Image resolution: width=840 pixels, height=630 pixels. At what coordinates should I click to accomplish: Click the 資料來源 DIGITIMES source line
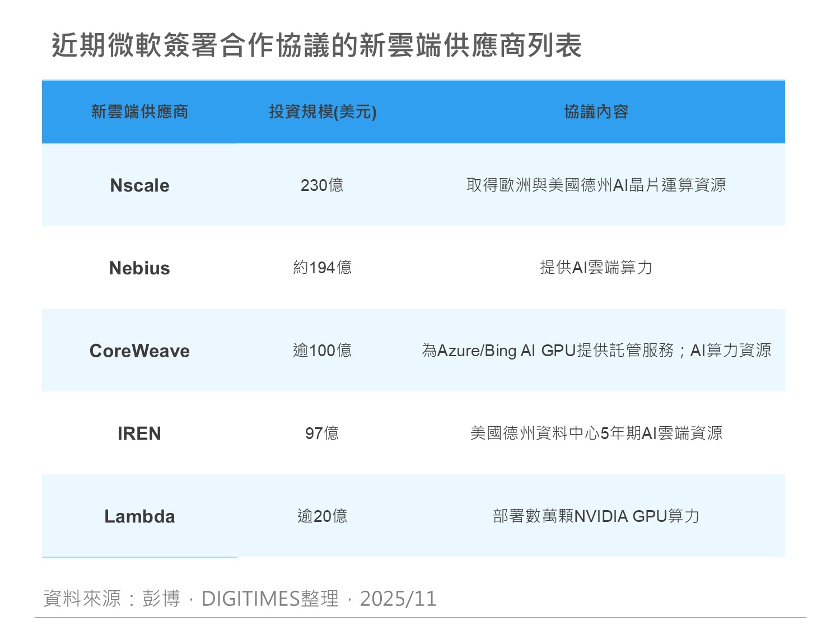tap(240, 599)
